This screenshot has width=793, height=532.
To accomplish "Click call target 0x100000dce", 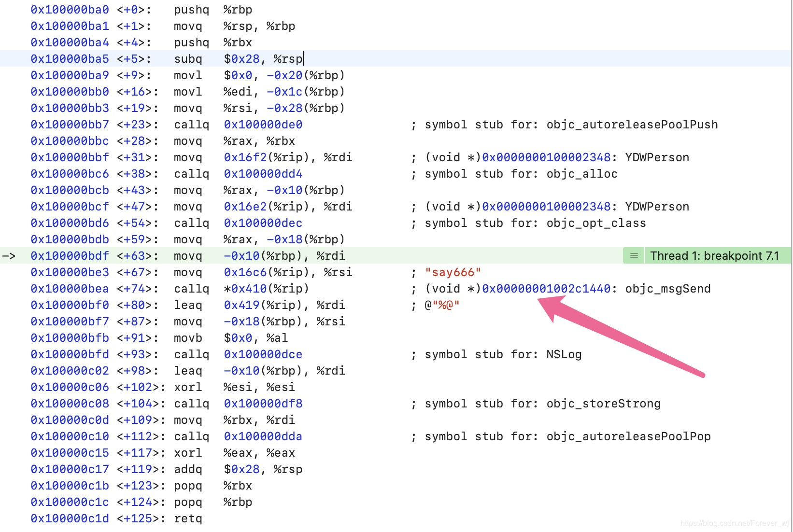I will coord(263,354).
